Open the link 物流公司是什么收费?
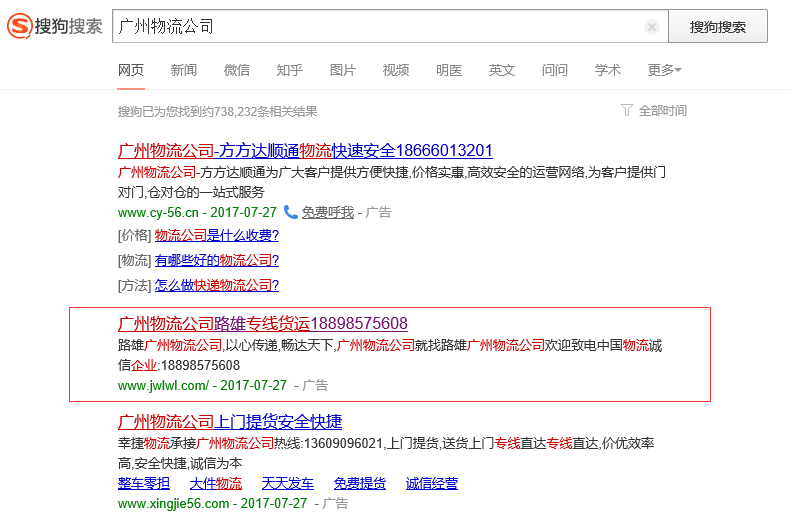 [x=217, y=235]
